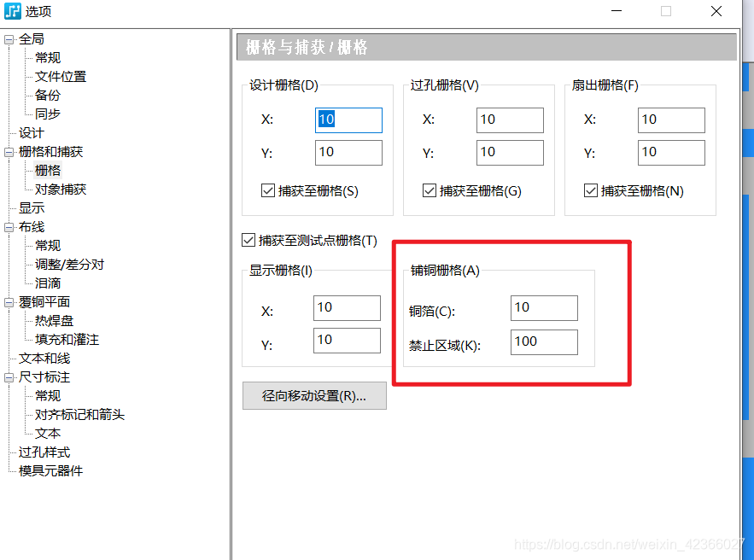Select the 覆铜平面 tree item
The image size is (754, 560).
tap(44, 302)
